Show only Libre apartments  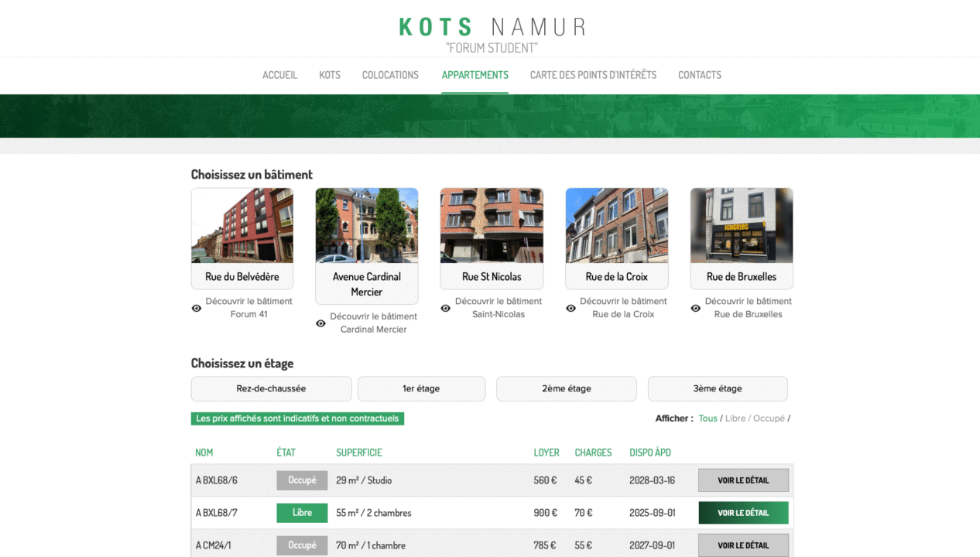click(x=735, y=419)
